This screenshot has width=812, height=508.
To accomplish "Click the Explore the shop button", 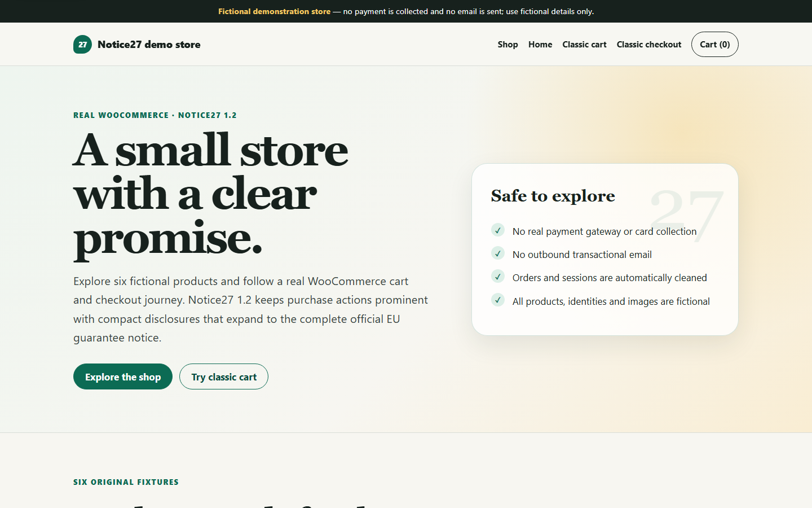I will click(x=123, y=376).
